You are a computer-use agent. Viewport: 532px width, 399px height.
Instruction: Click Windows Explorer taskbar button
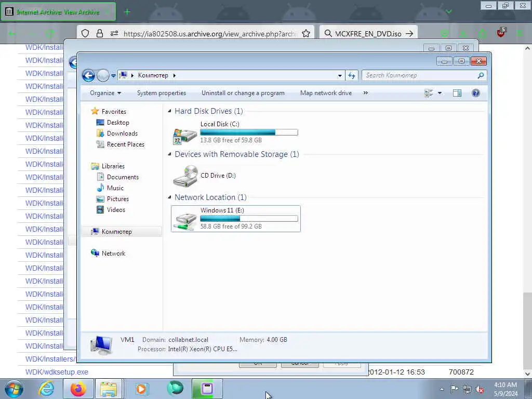coord(109,389)
